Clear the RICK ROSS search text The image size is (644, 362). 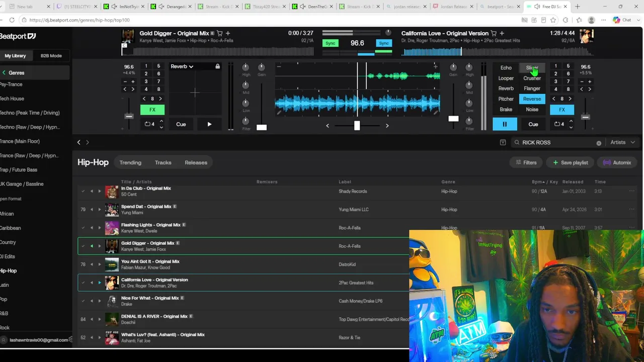click(599, 143)
